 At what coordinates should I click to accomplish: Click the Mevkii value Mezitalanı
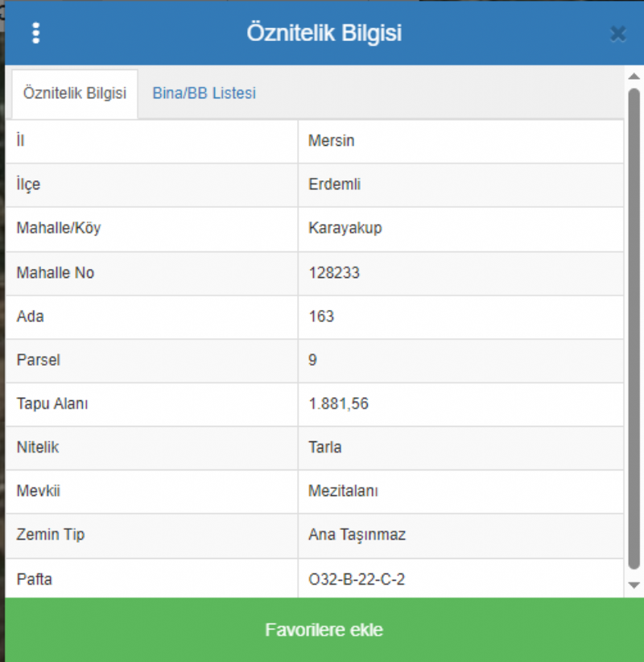click(x=343, y=491)
